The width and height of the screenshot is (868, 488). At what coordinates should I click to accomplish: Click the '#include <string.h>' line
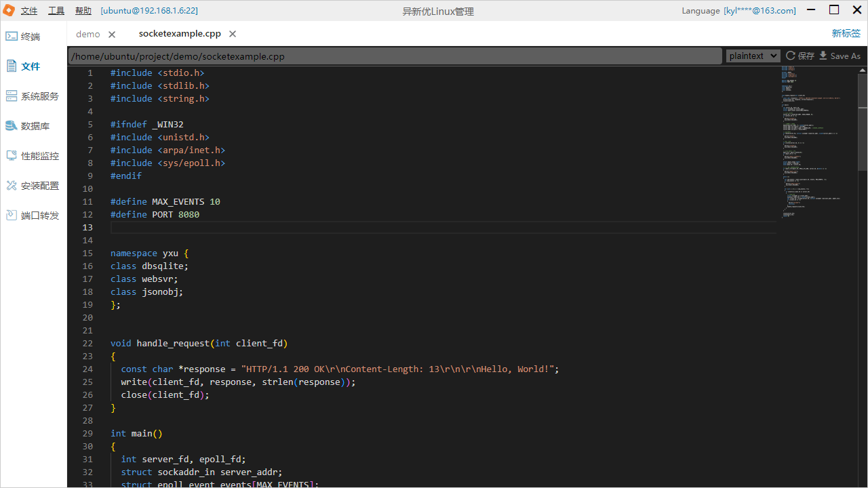(160, 98)
